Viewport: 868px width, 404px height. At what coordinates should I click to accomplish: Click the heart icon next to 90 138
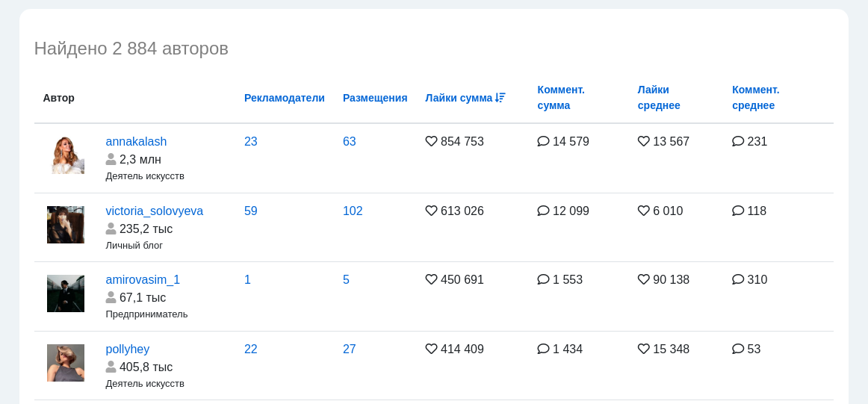pos(643,279)
